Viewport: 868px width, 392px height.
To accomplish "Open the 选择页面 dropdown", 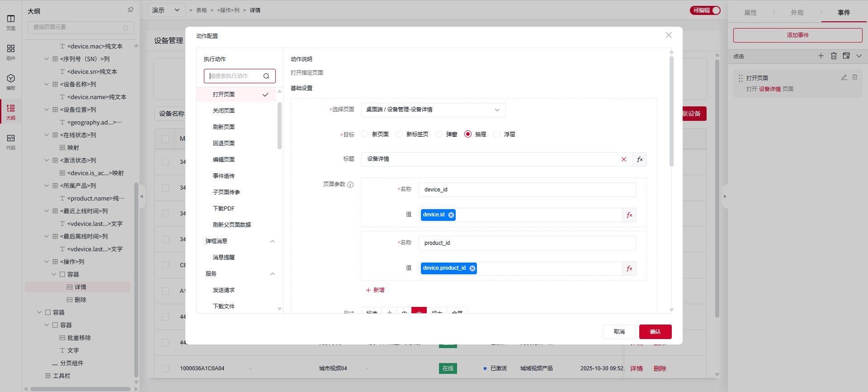I will click(x=433, y=110).
